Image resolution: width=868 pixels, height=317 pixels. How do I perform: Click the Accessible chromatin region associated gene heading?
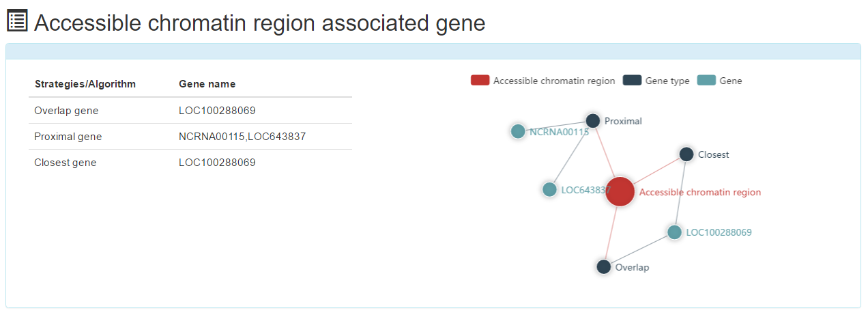click(259, 23)
